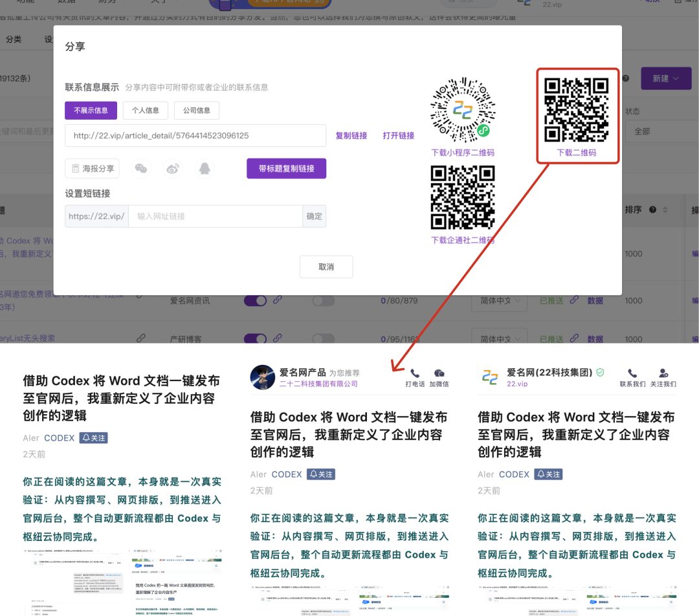Click the QQ share icon
The image size is (699, 616).
[x=205, y=168]
